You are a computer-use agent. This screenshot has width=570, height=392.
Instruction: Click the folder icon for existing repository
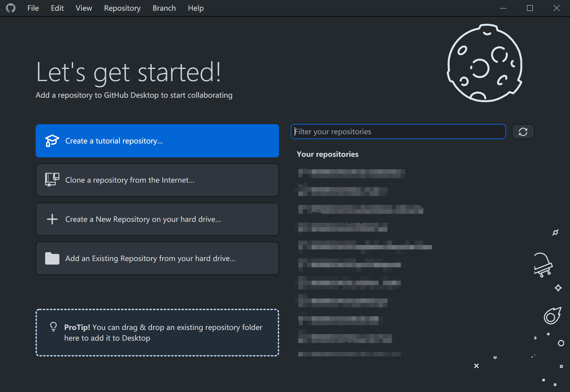pyautogui.click(x=52, y=258)
